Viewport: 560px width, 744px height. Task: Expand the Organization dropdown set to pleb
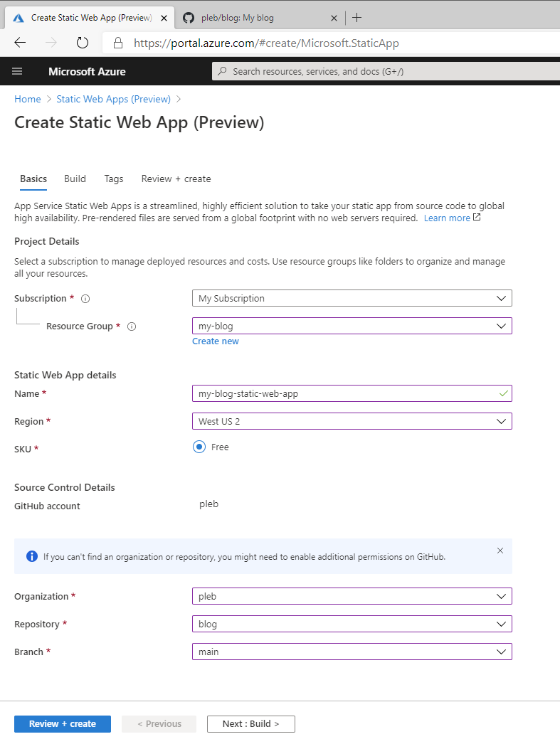(352, 597)
